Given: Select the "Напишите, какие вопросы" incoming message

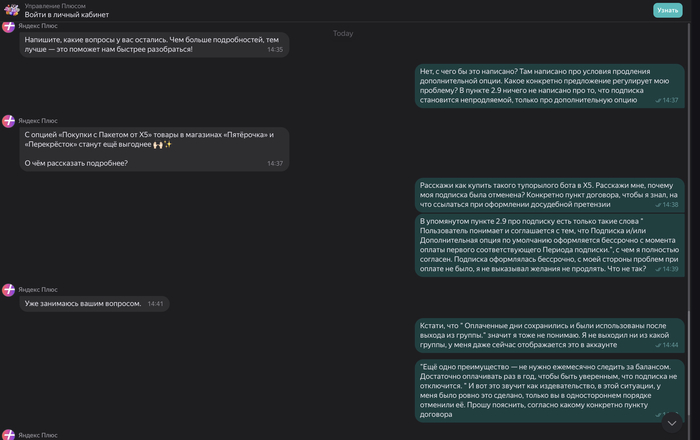Looking at the screenshot, I should [x=153, y=44].
